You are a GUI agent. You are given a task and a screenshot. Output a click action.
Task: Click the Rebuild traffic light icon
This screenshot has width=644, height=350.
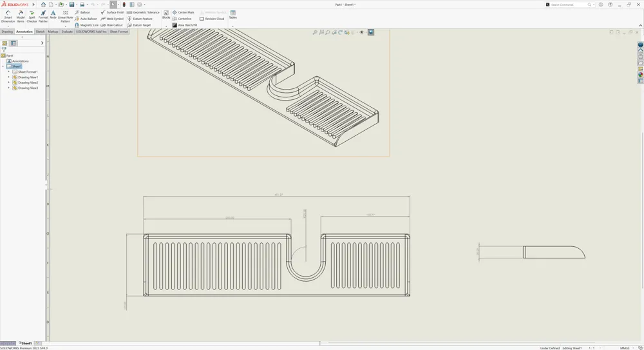[124, 5]
